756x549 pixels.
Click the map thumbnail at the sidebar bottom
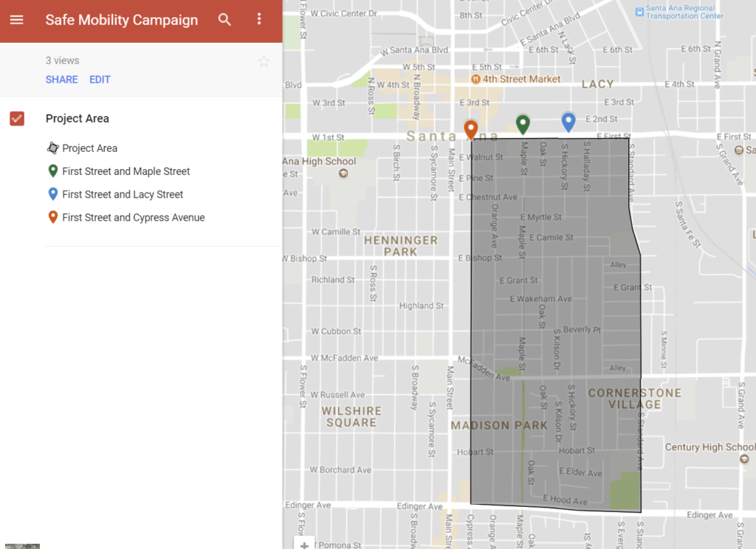22,547
